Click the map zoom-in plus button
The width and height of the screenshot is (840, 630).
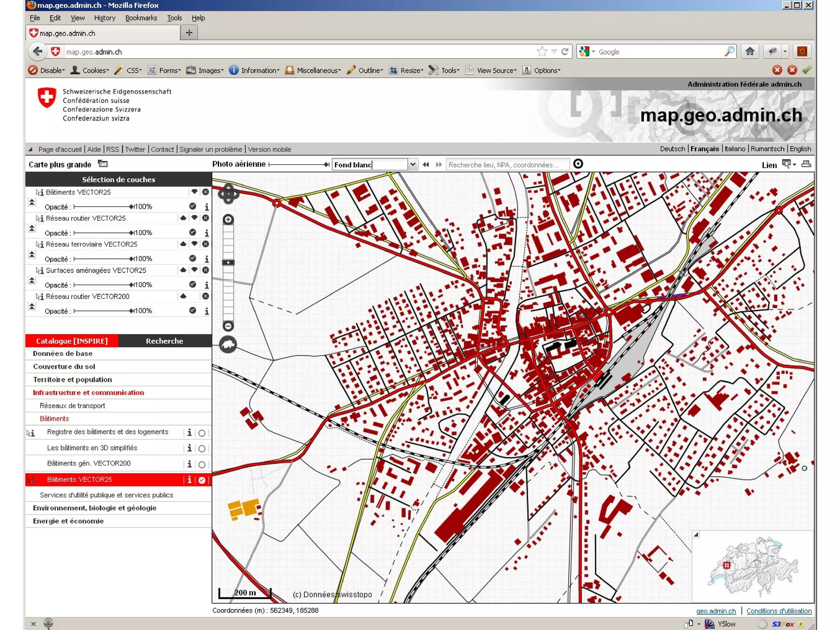tap(228, 220)
